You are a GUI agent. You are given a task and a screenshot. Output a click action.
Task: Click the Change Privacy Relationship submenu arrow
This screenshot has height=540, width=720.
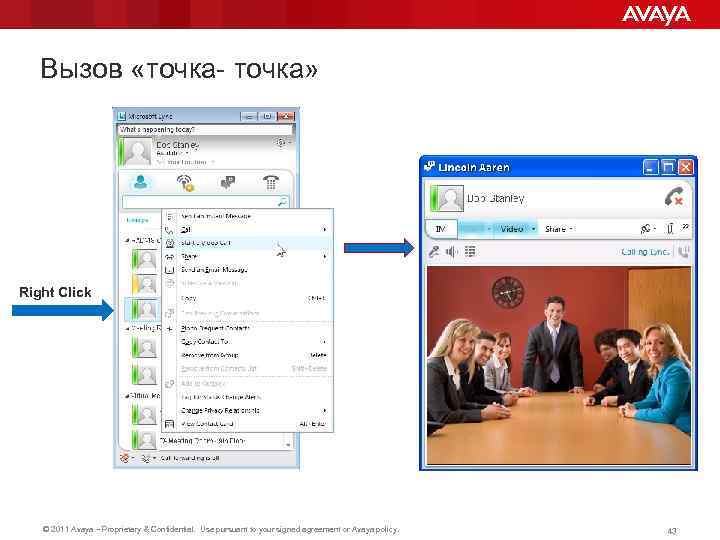click(x=325, y=411)
